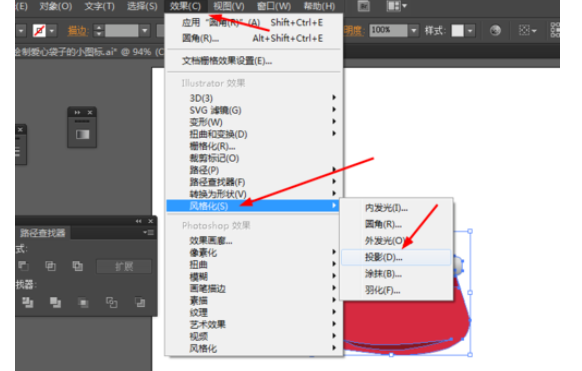Image resolution: width=582 pixels, height=371 pixels.
Task: Expand the 像素化 submenu
Action: (253, 253)
